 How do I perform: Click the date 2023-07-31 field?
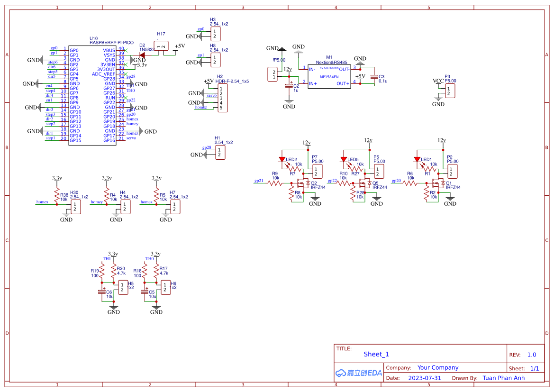[x=425, y=378]
